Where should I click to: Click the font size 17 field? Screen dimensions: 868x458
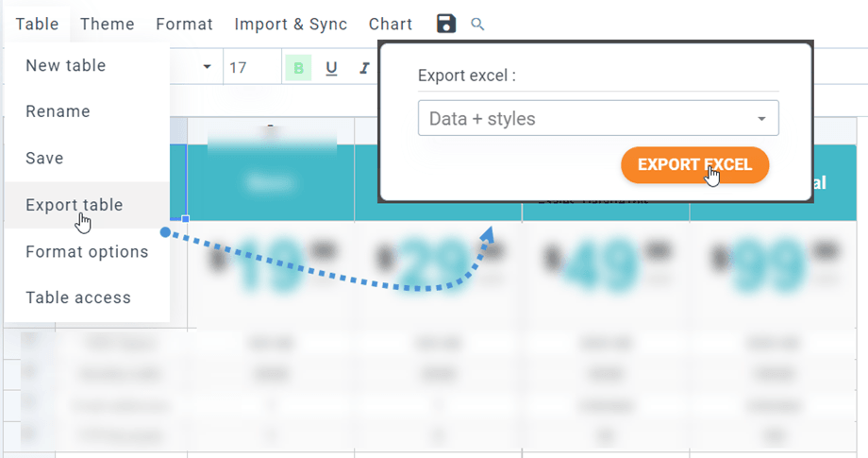pyautogui.click(x=252, y=68)
